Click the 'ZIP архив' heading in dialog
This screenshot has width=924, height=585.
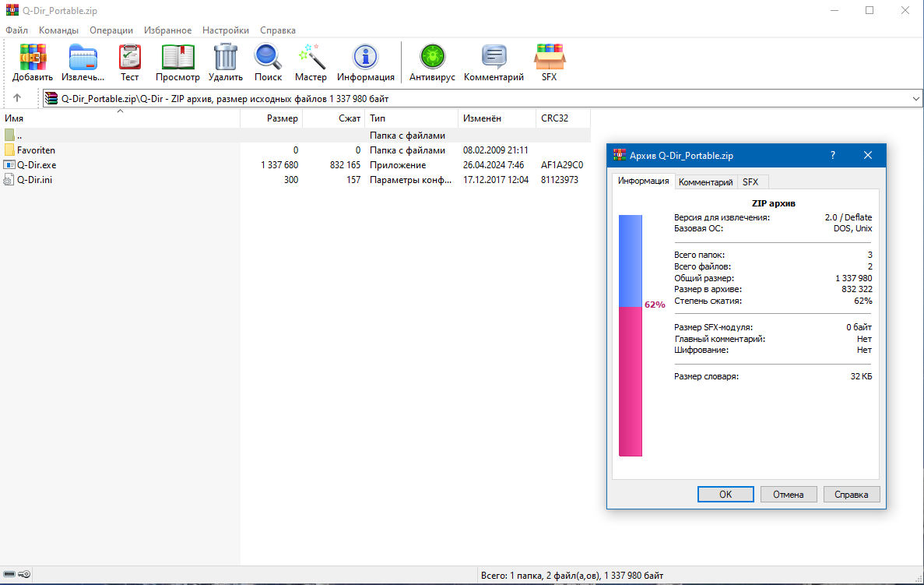coord(774,203)
